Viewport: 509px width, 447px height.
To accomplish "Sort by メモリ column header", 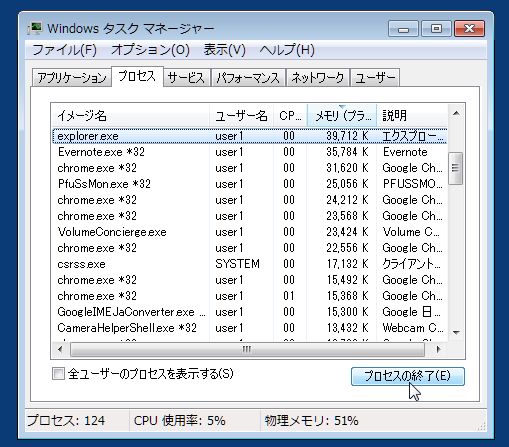I will [x=342, y=116].
